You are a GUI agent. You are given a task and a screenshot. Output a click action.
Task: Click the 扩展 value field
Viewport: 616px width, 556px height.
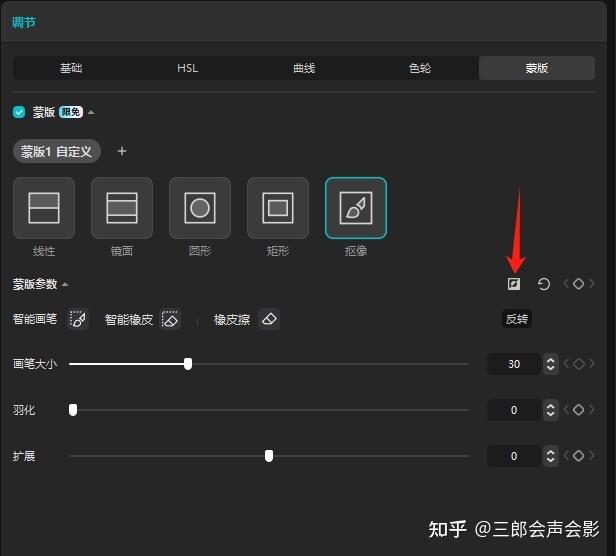(514, 456)
